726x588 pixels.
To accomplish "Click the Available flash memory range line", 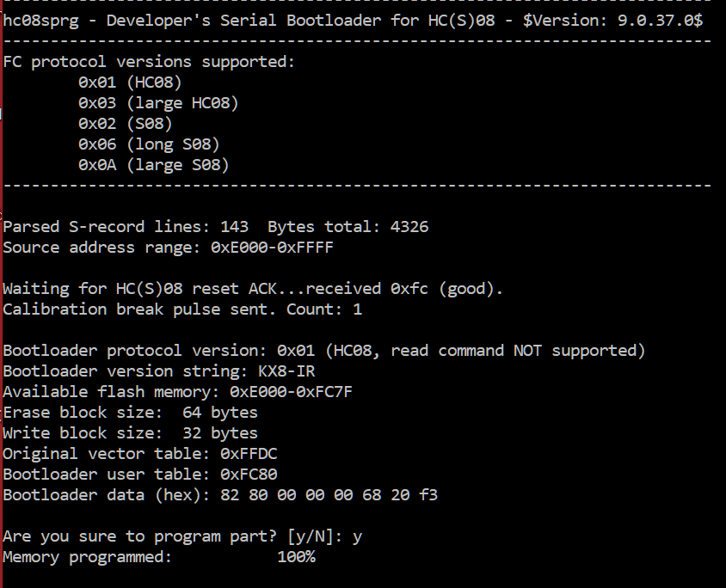I will [177, 392].
